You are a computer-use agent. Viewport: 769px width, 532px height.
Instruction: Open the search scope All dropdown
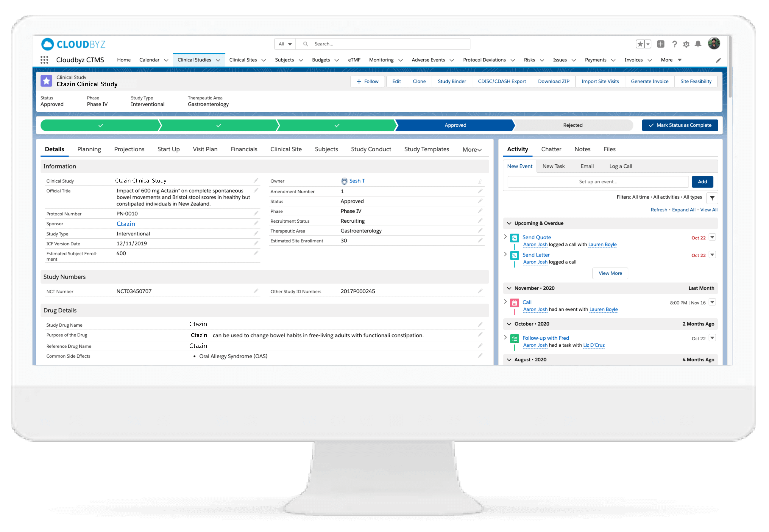point(285,44)
